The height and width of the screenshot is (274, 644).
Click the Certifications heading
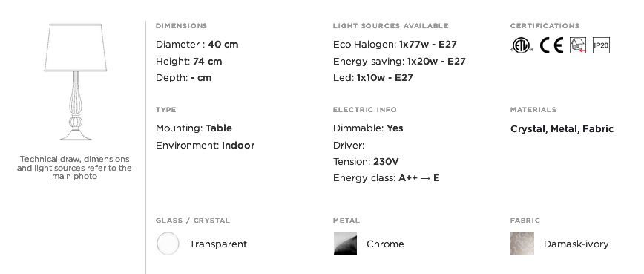(x=545, y=26)
